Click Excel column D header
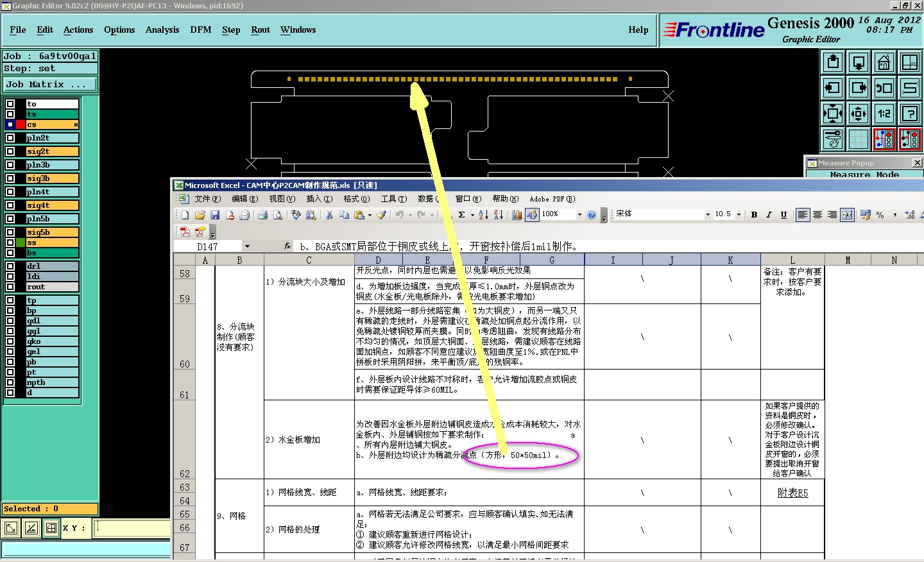This screenshot has height=562, width=924. coord(378,260)
